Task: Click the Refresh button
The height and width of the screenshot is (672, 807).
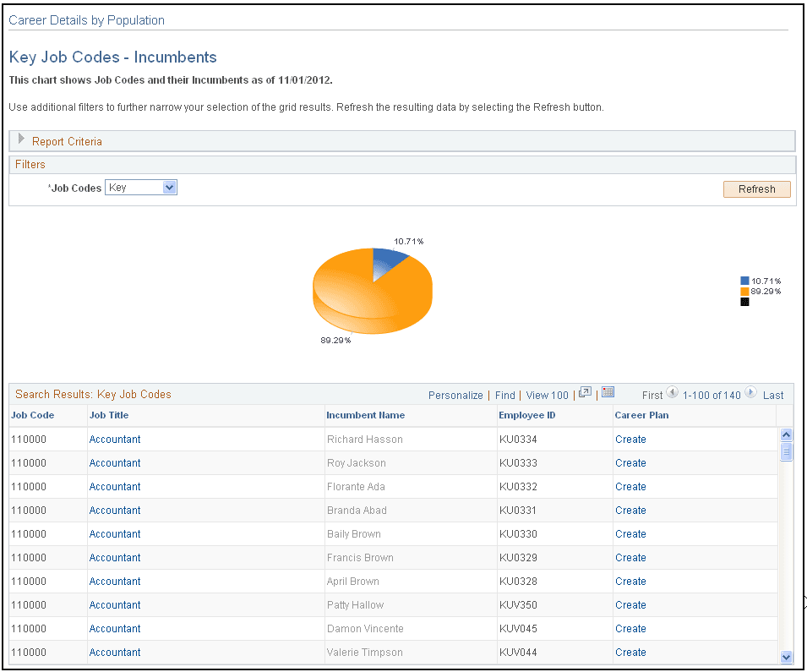Action: tap(755, 188)
